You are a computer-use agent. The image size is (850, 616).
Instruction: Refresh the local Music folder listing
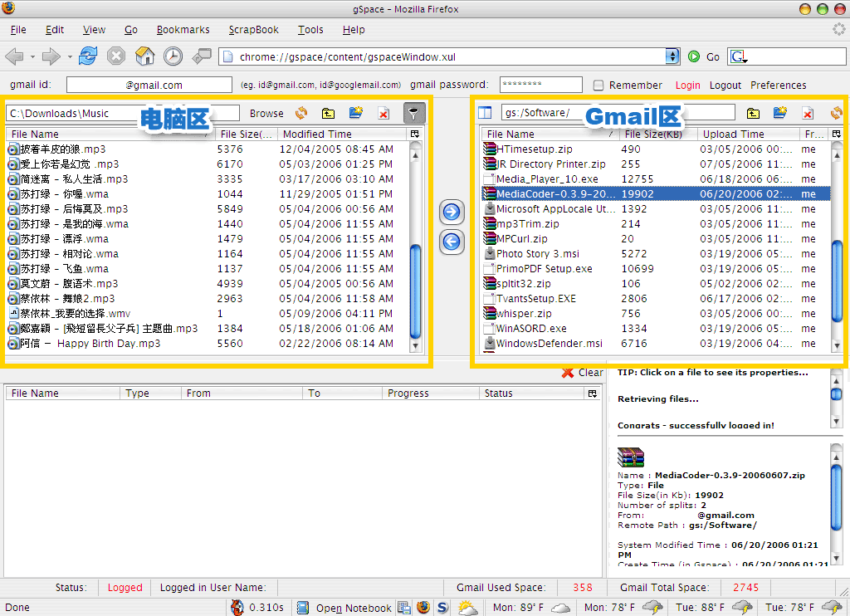[x=300, y=113]
